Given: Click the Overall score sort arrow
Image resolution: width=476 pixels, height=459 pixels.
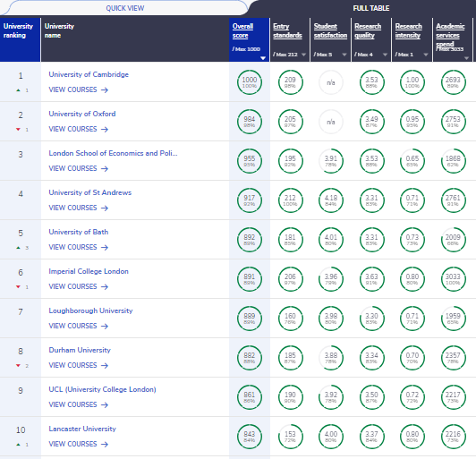Looking at the screenshot, I should pyautogui.click(x=263, y=58).
